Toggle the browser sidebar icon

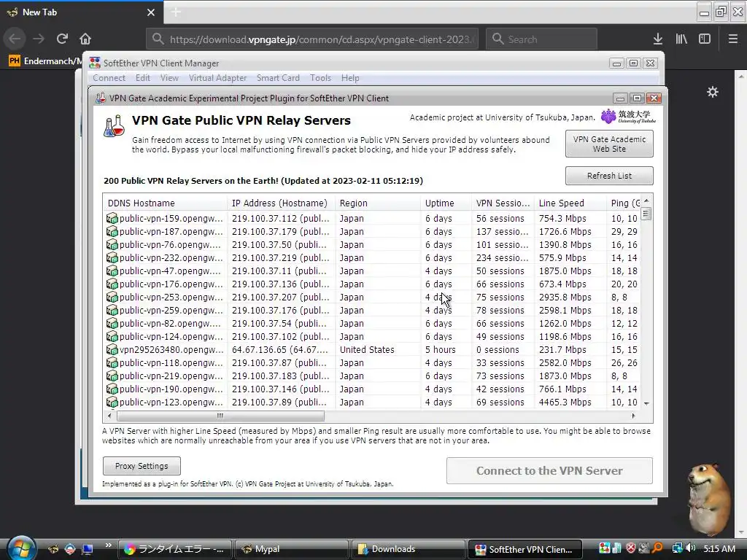(x=705, y=39)
